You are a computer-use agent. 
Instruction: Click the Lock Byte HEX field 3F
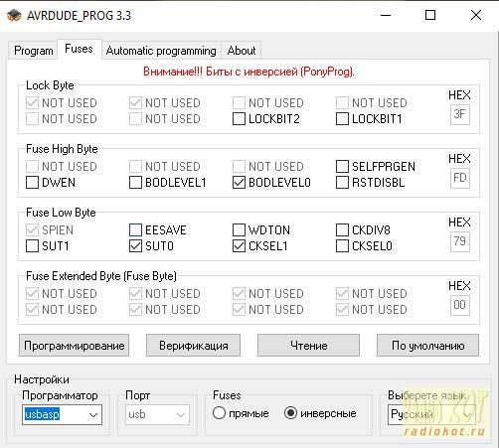point(460,114)
